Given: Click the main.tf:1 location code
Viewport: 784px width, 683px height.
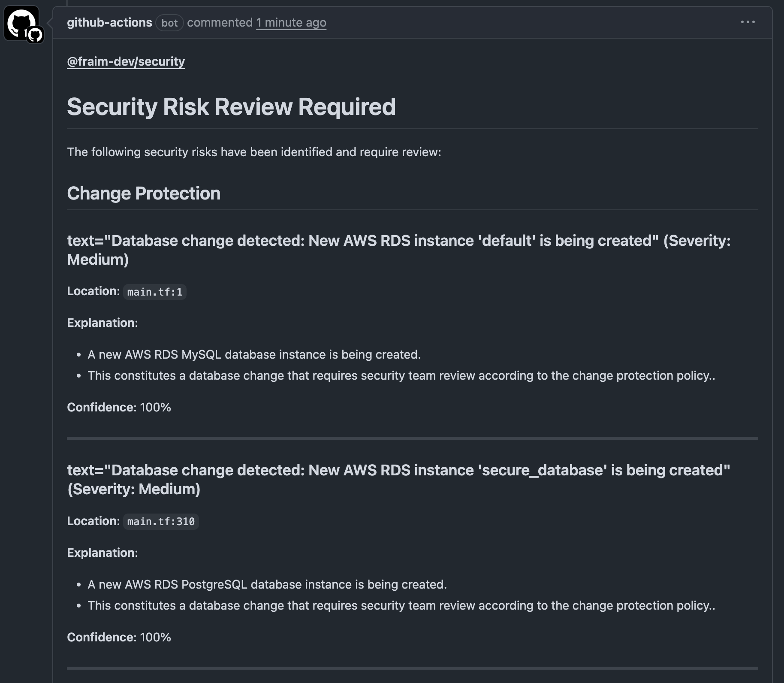Looking at the screenshot, I should [x=155, y=292].
